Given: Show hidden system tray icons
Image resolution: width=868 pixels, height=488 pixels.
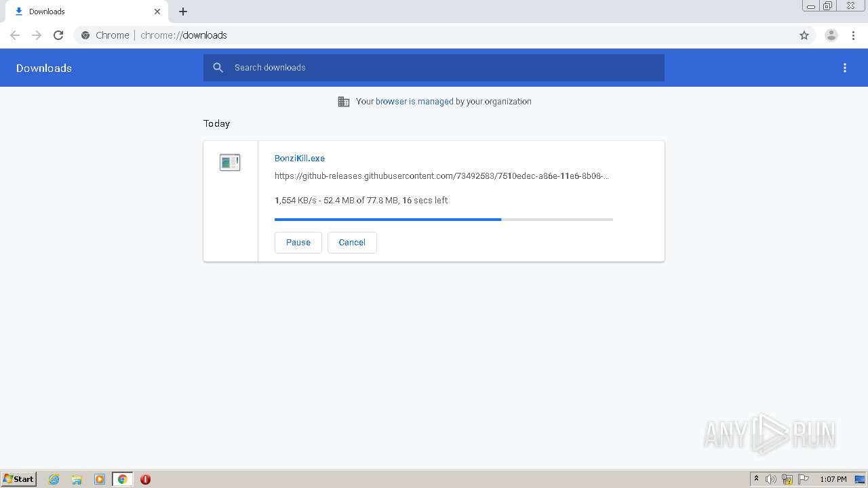Looking at the screenshot, I should tap(756, 479).
